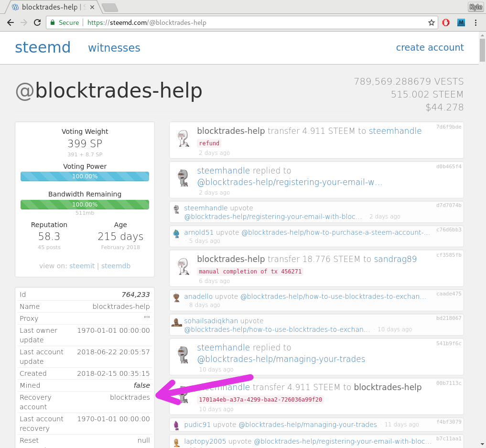
Task: Open registering-your-email-w… reply link
Action: [x=290, y=182]
